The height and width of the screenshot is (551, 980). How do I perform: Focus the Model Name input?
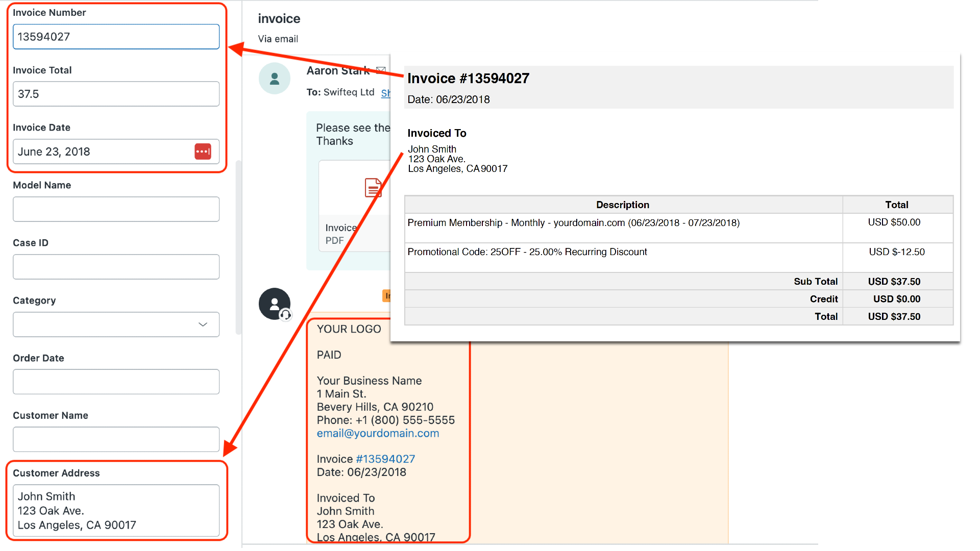point(116,209)
